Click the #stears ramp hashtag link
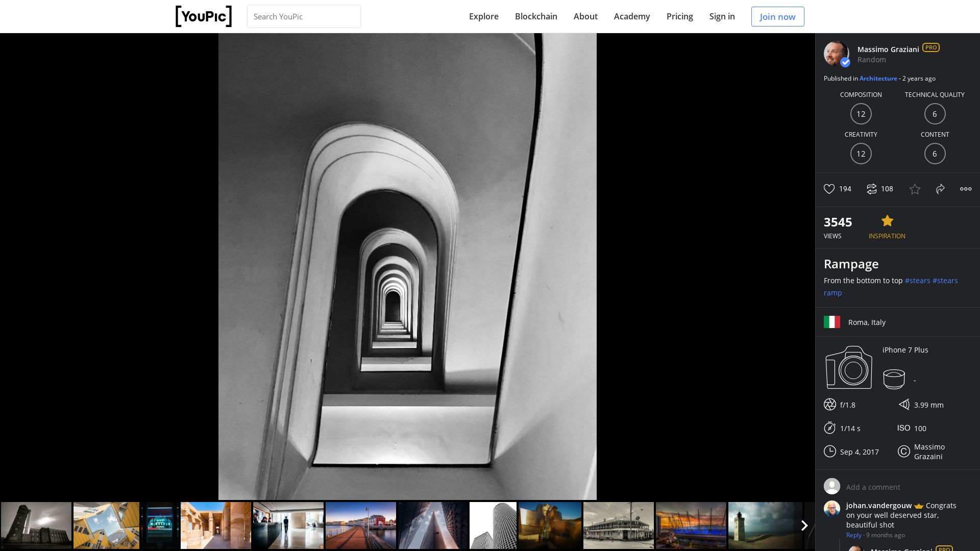Screen dimensions: 980x551 (945, 281)
